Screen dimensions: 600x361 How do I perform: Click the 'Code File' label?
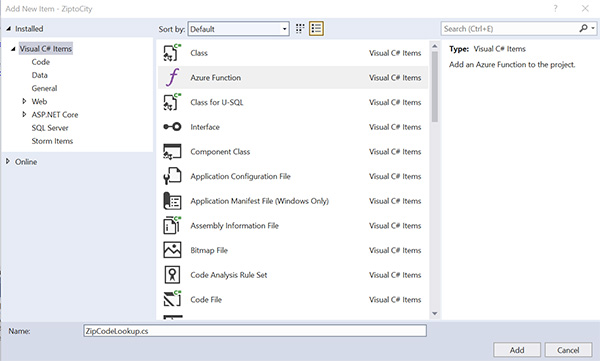(x=206, y=300)
